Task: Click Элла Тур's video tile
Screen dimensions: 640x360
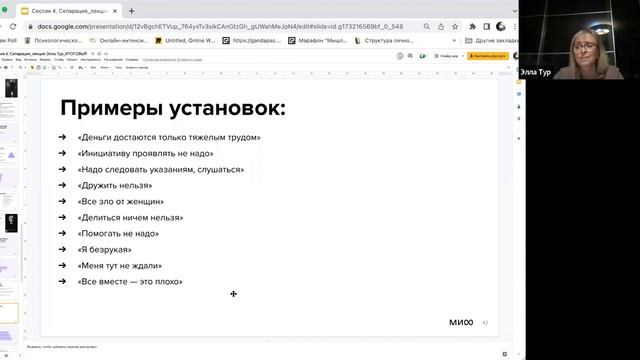Action: (x=579, y=40)
